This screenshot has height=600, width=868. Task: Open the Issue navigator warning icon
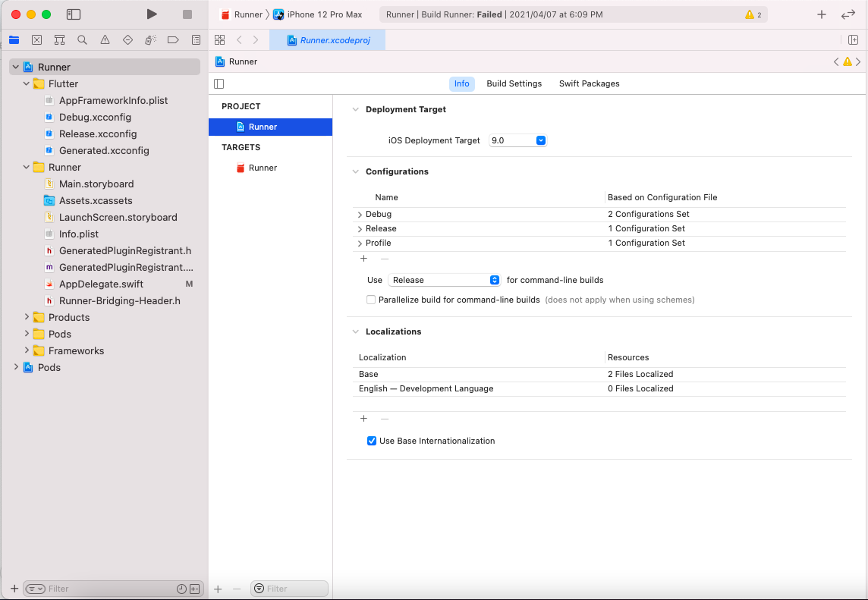[105, 40]
